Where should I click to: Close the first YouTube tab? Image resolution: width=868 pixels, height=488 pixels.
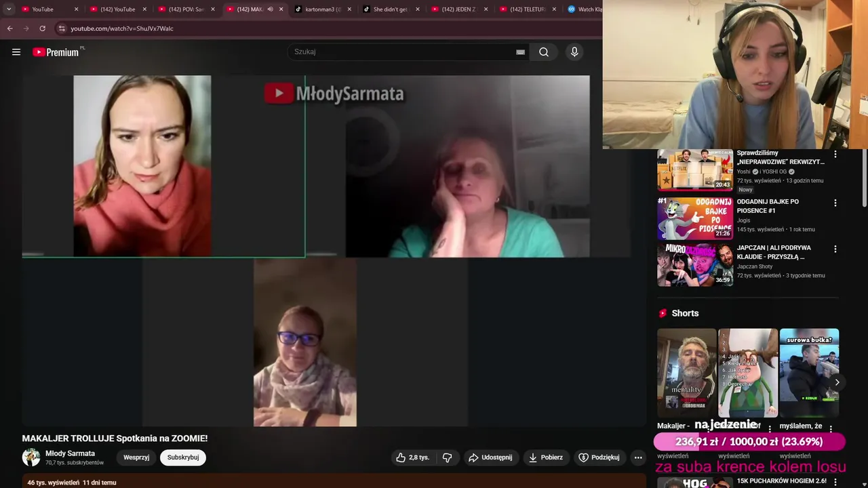pos(76,9)
